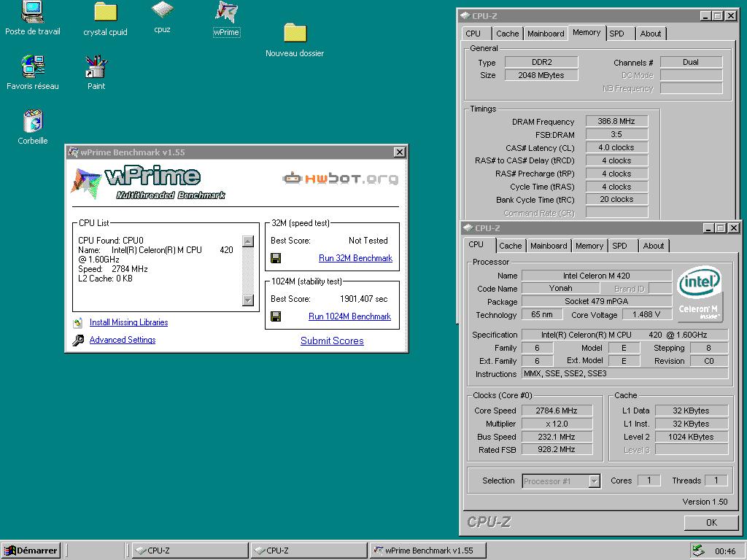
Task: Open the Démarrer start menu
Action: tap(31, 551)
